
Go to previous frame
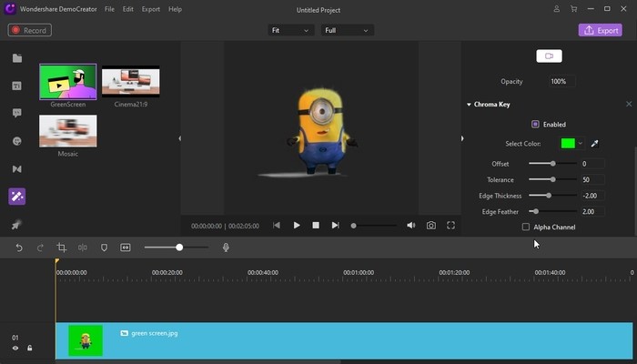pyautogui.click(x=277, y=226)
